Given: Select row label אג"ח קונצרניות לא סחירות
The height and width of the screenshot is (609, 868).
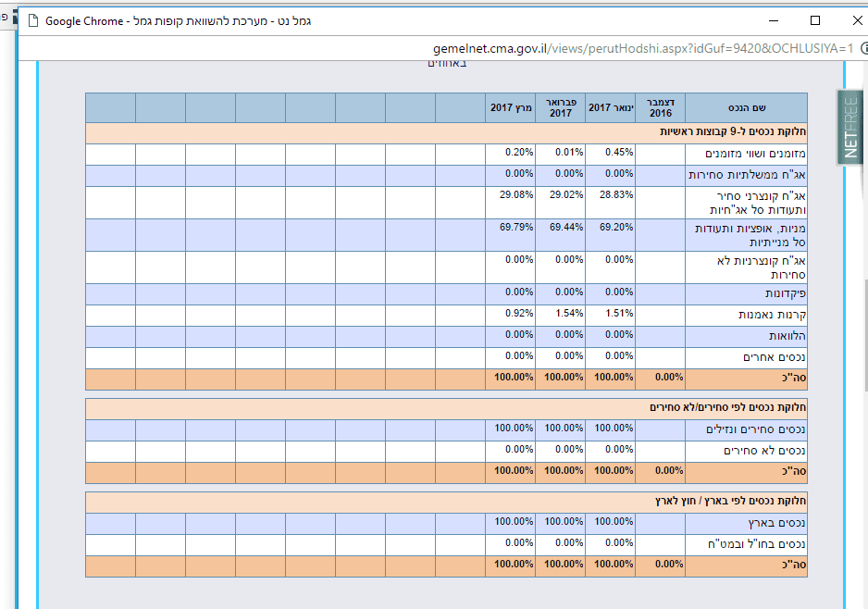Looking at the screenshot, I should (x=762, y=268).
